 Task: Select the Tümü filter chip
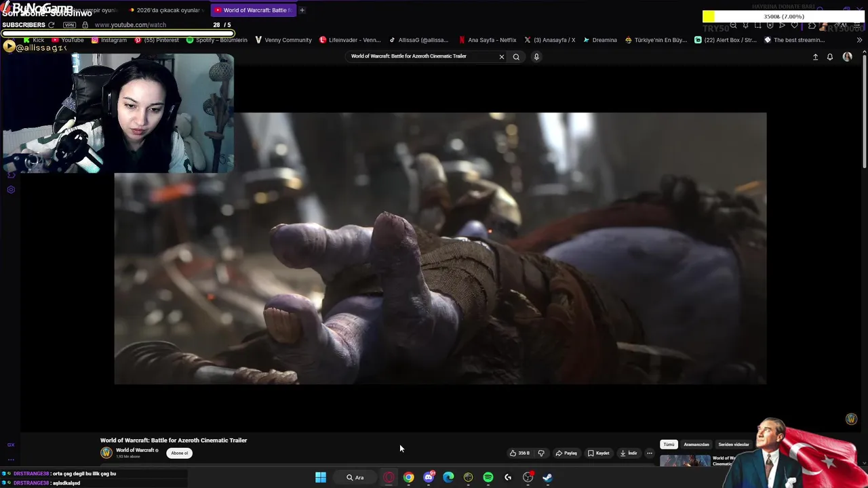[x=669, y=445]
